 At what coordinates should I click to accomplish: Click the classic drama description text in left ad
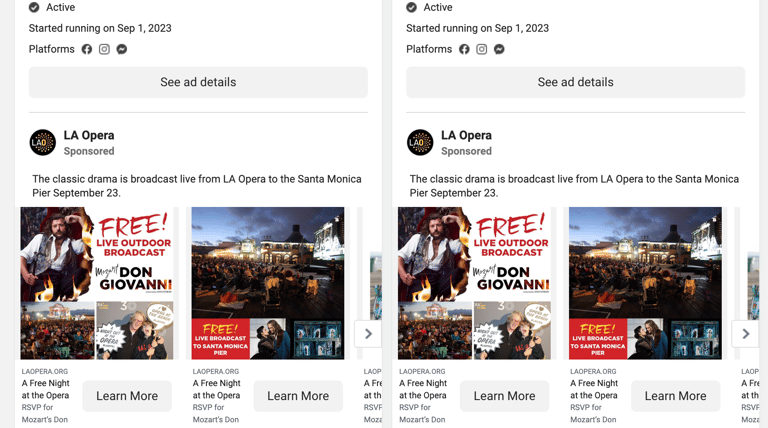197,186
